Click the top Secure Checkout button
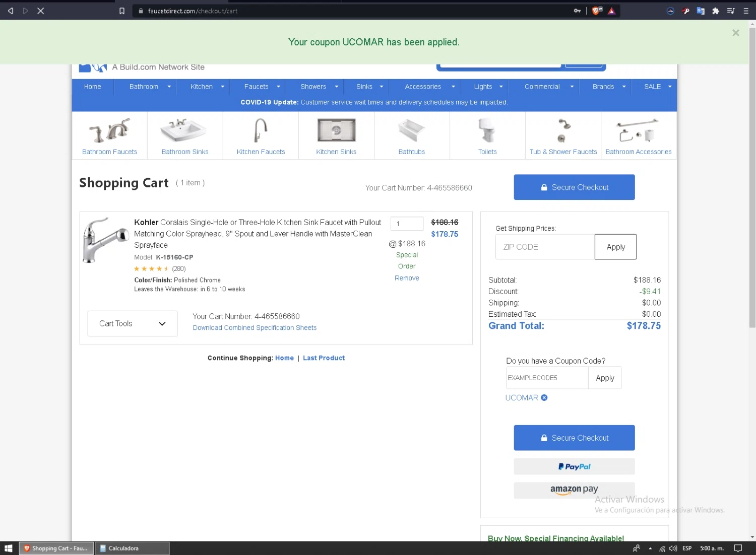This screenshot has height=555, width=756. 574,187
